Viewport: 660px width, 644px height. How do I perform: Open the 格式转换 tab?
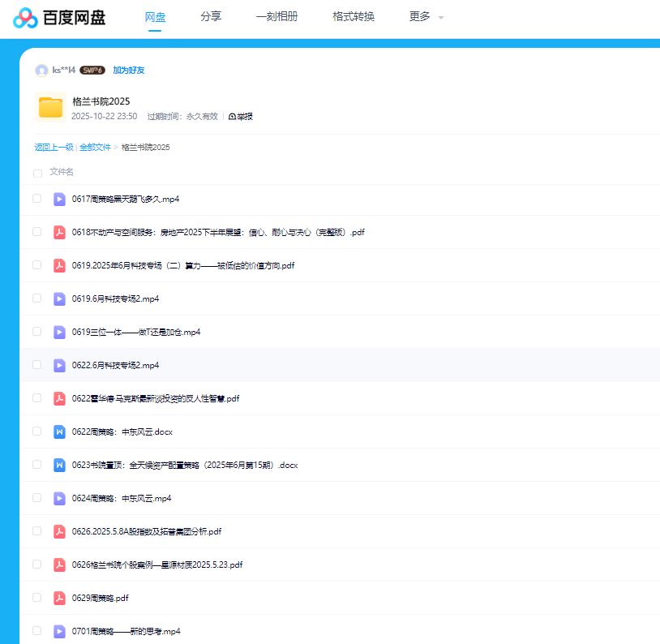353,16
